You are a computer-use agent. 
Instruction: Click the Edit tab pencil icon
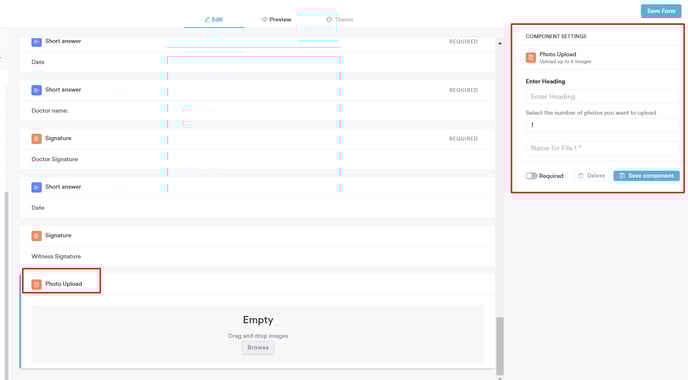pos(207,19)
